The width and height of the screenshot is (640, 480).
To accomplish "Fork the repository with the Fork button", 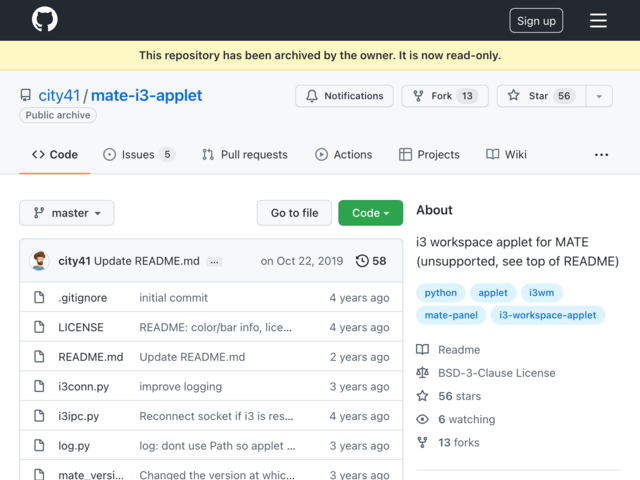I will pyautogui.click(x=445, y=96).
